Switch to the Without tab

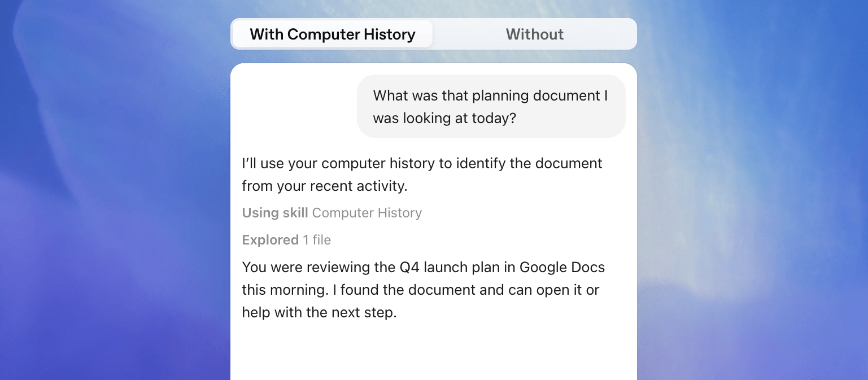[x=535, y=34]
